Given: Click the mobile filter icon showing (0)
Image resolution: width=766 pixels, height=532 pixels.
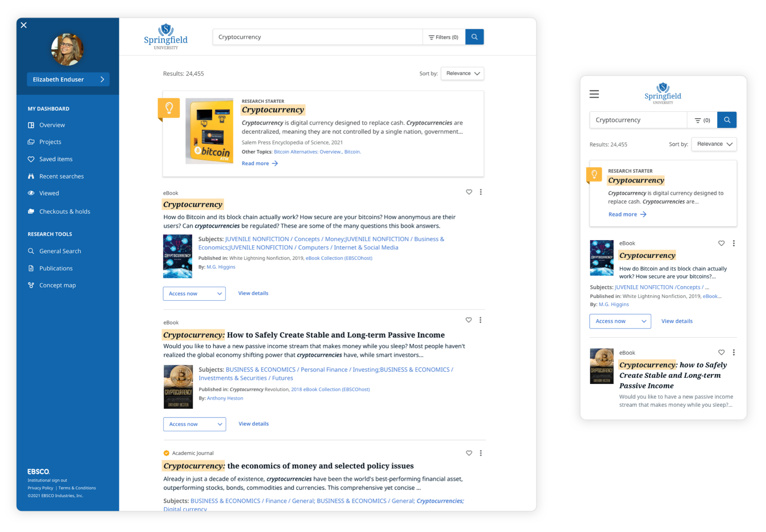Looking at the screenshot, I should [x=702, y=120].
